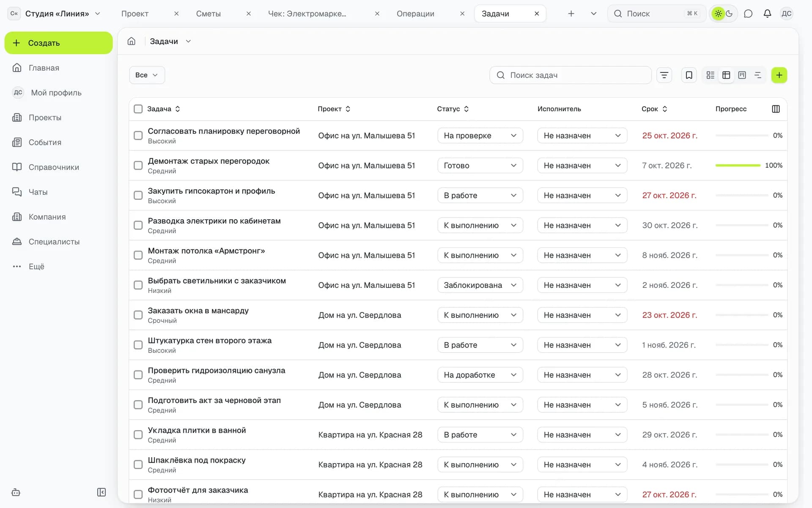Viewport: 812px width, 508px height.
Task: Check the select-all tasks checkbox
Action: (x=138, y=109)
